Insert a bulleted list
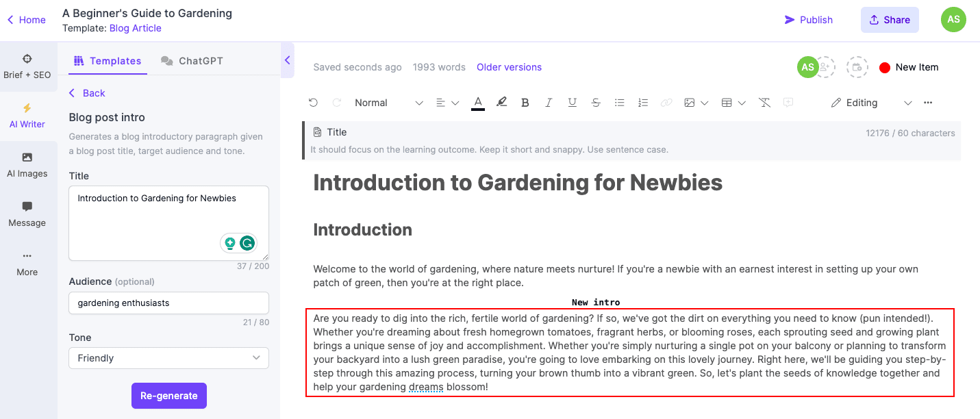The height and width of the screenshot is (419, 980). coord(619,103)
